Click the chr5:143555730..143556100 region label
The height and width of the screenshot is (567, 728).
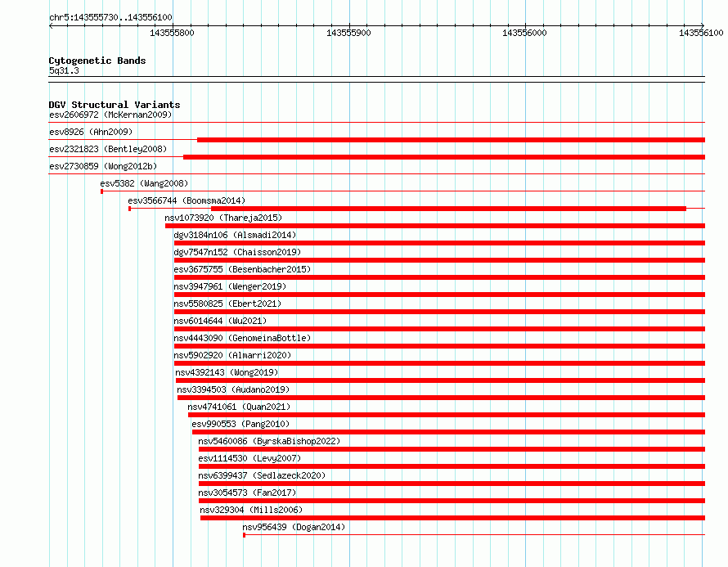click(x=110, y=17)
